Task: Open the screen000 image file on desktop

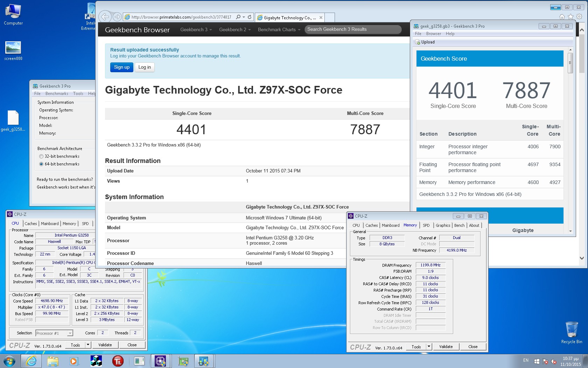Action: [x=13, y=51]
